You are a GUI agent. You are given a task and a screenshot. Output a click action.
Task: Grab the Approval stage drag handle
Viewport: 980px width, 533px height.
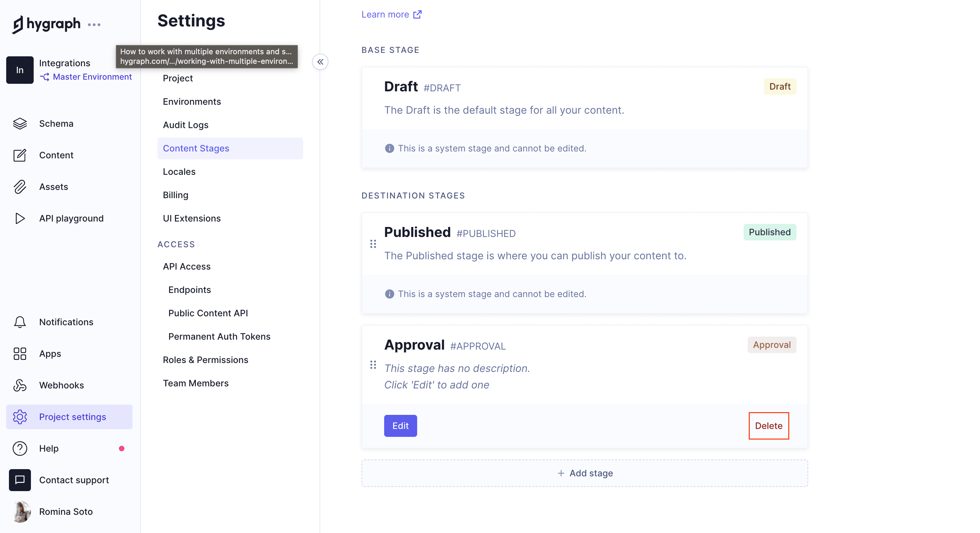coord(373,365)
